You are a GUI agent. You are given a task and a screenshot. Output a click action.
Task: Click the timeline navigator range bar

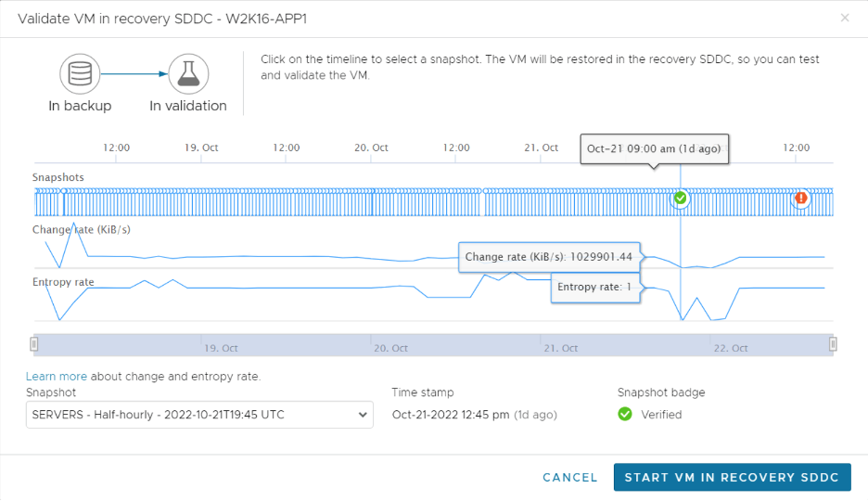[433, 345]
